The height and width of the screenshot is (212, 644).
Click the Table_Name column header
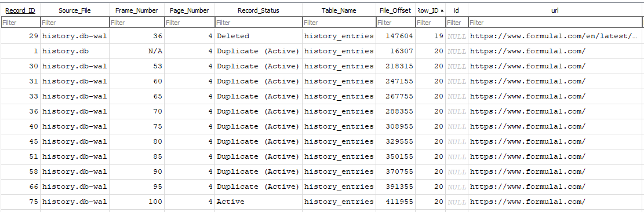click(339, 10)
